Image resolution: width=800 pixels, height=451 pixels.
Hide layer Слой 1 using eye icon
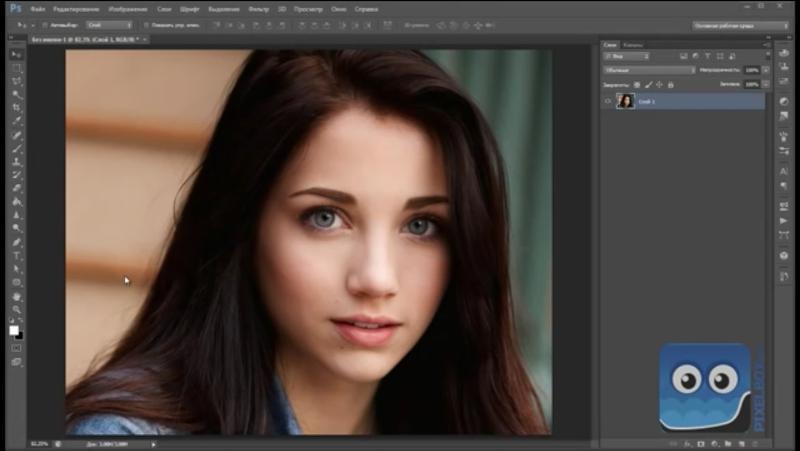point(608,101)
